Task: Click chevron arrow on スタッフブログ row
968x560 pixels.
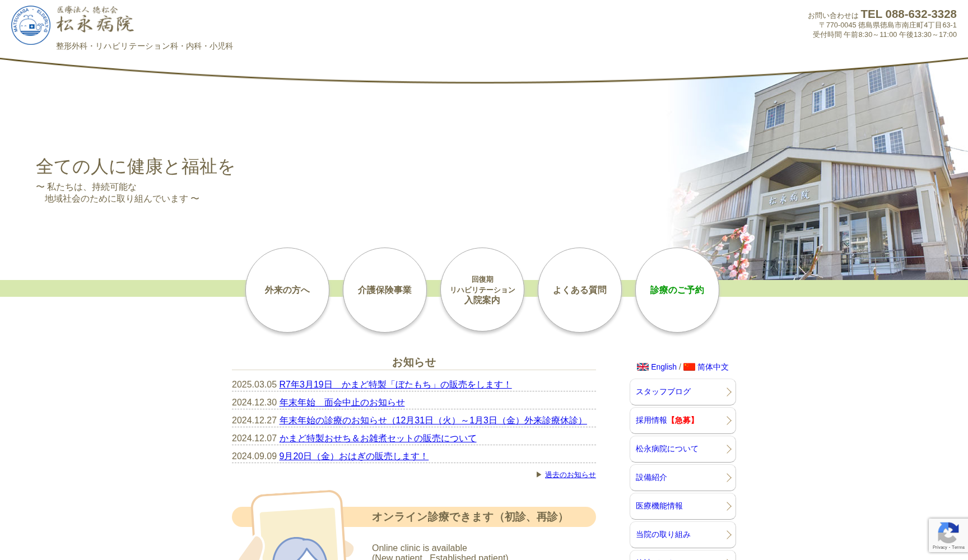Action: [x=729, y=392]
